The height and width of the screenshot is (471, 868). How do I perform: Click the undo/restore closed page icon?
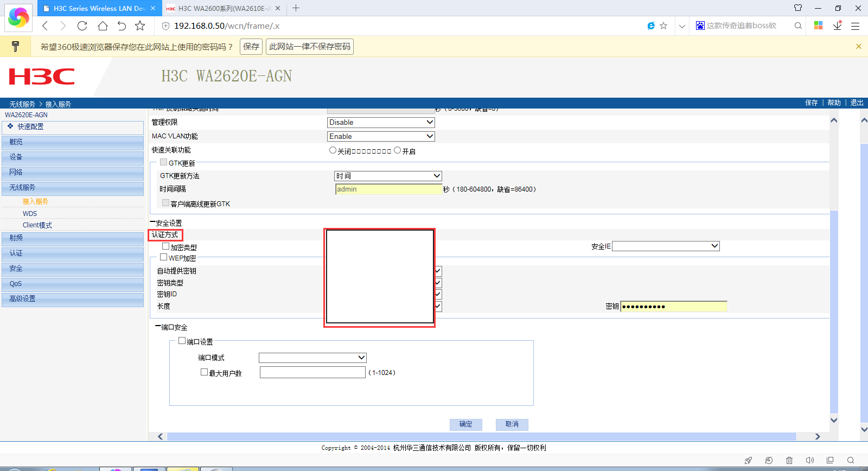122,26
